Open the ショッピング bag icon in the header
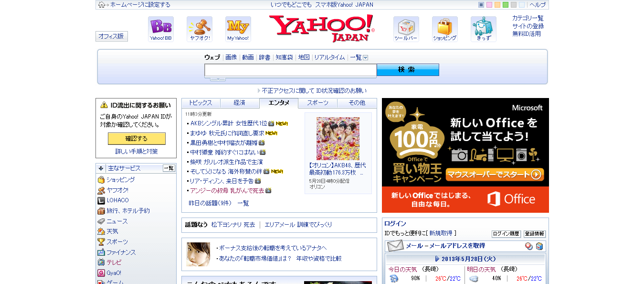644x284 pixels. click(445, 29)
